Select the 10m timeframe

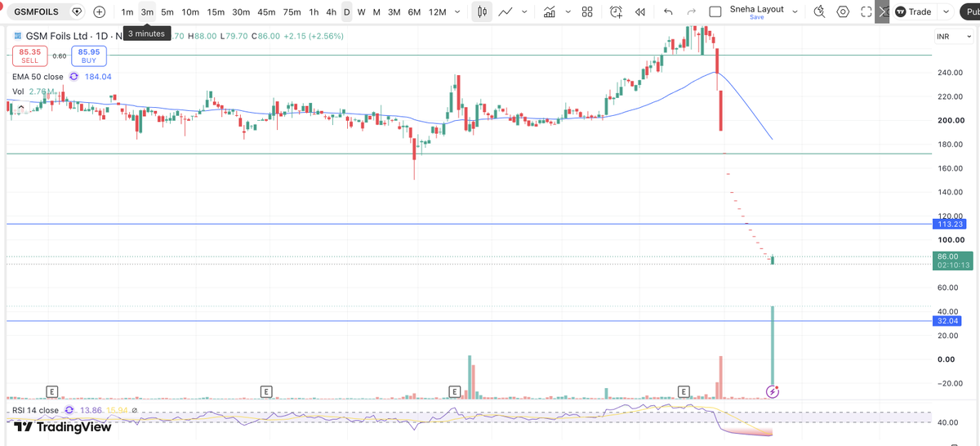(x=190, y=12)
